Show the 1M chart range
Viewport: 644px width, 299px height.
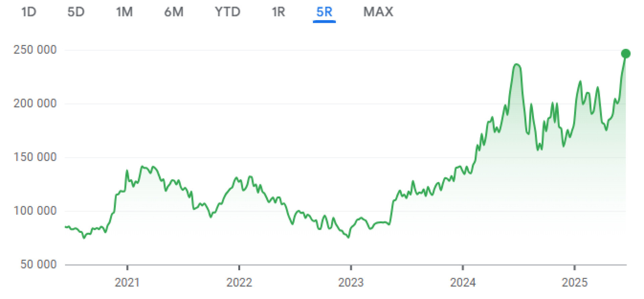pos(124,12)
